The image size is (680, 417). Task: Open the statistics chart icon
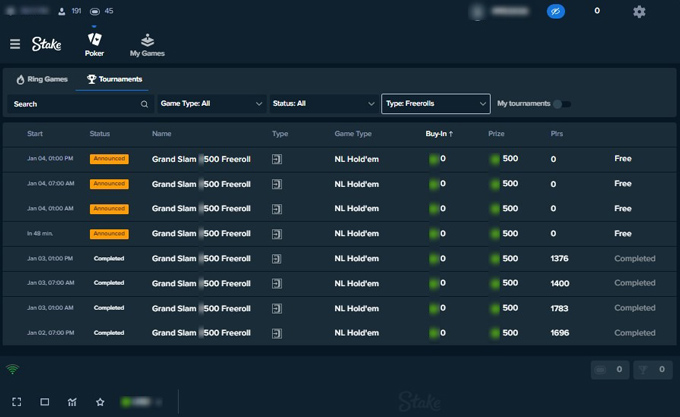click(72, 402)
